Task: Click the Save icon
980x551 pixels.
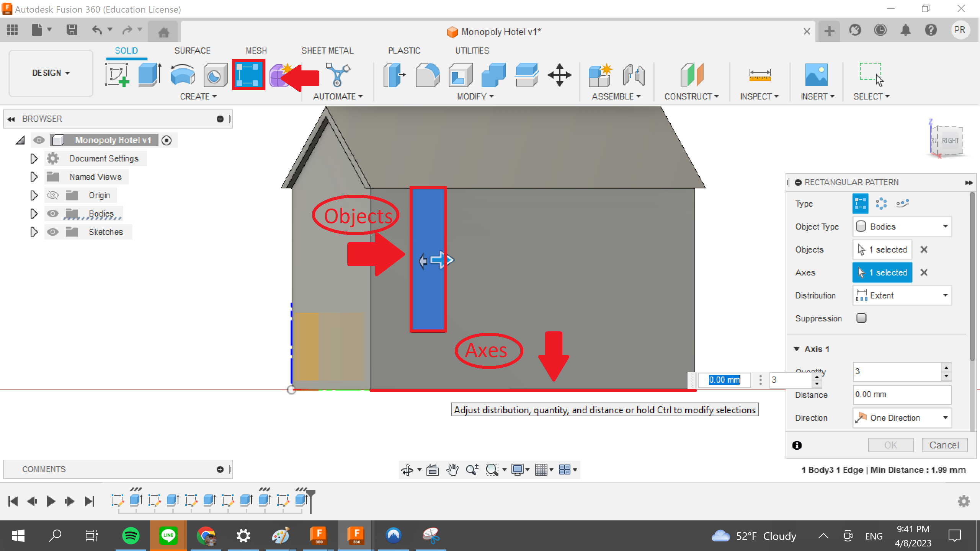Action: 72,30
